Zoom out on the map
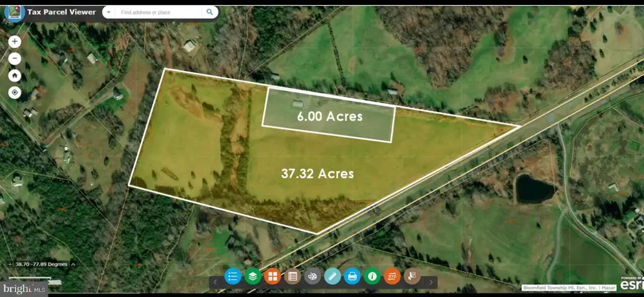 (15, 59)
